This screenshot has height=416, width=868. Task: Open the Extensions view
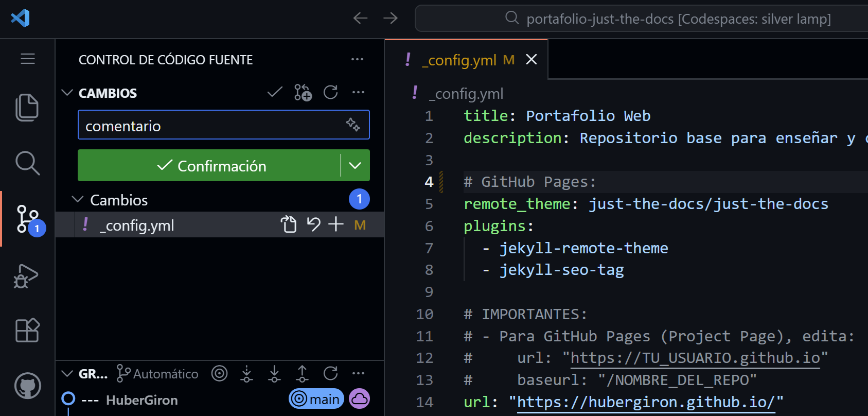[x=27, y=330]
